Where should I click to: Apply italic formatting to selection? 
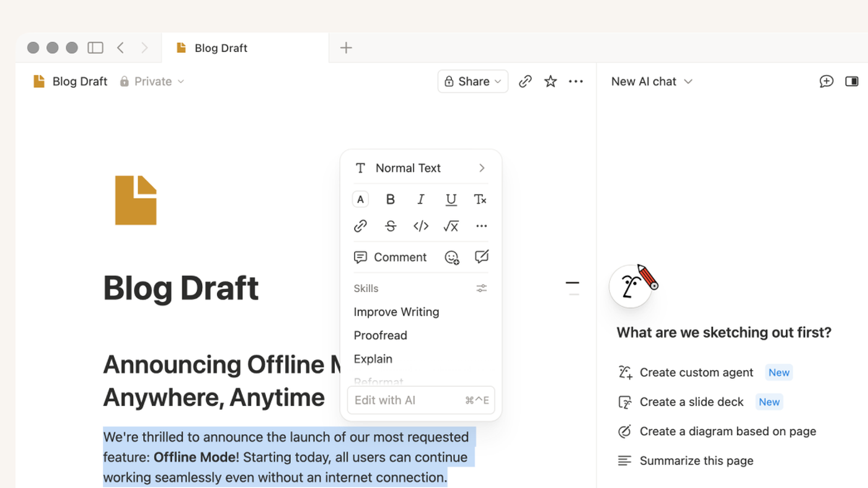[x=421, y=199]
